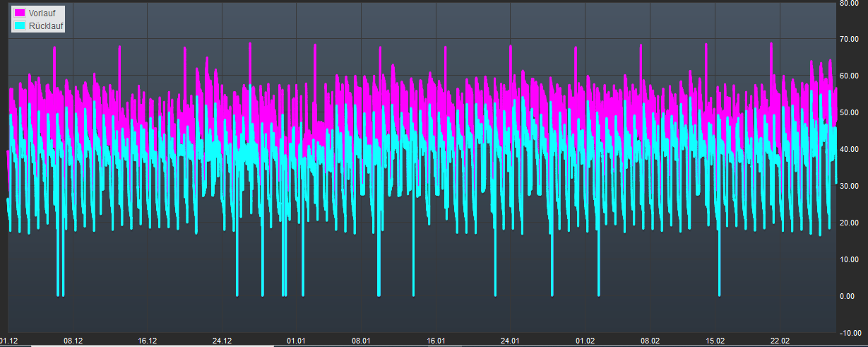Click the 08.01 date axis label
868x347 pixels.
tap(361, 341)
